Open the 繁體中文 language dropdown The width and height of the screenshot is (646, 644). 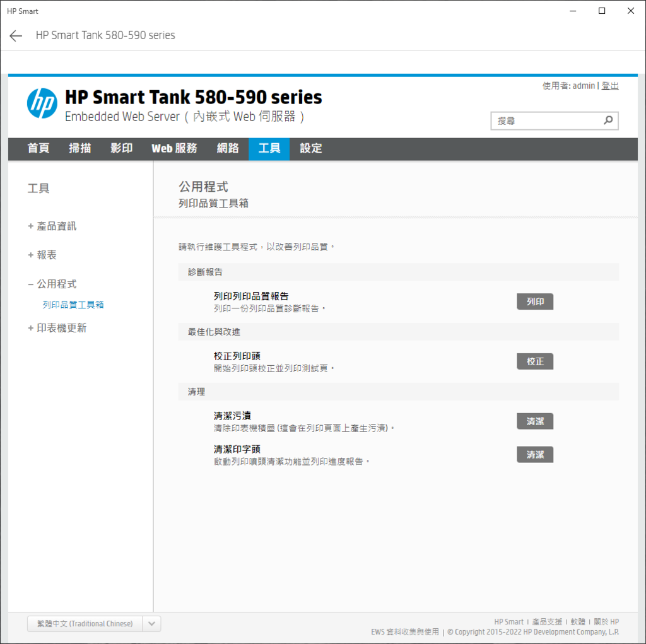[94, 623]
